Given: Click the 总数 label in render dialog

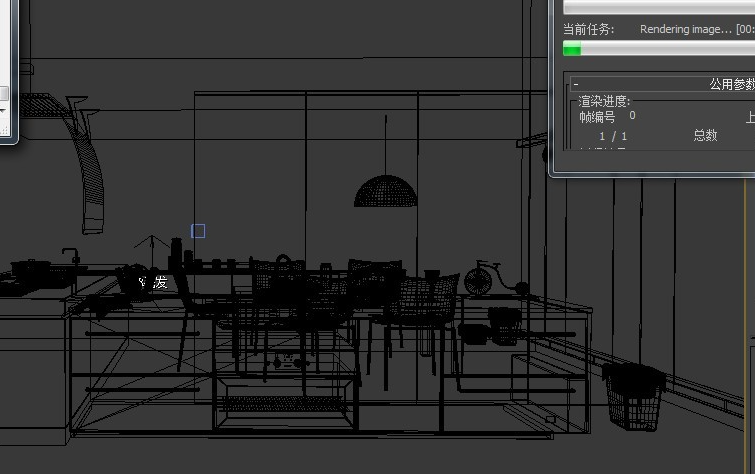Looking at the screenshot, I should tap(705, 135).
